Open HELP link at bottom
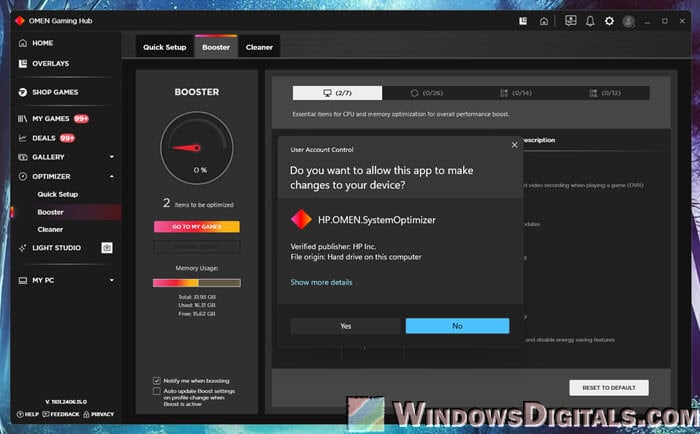 [x=28, y=414]
